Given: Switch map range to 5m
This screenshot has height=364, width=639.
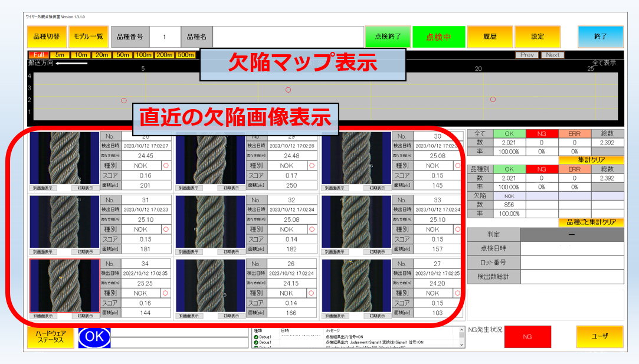Looking at the screenshot, I should [60, 55].
